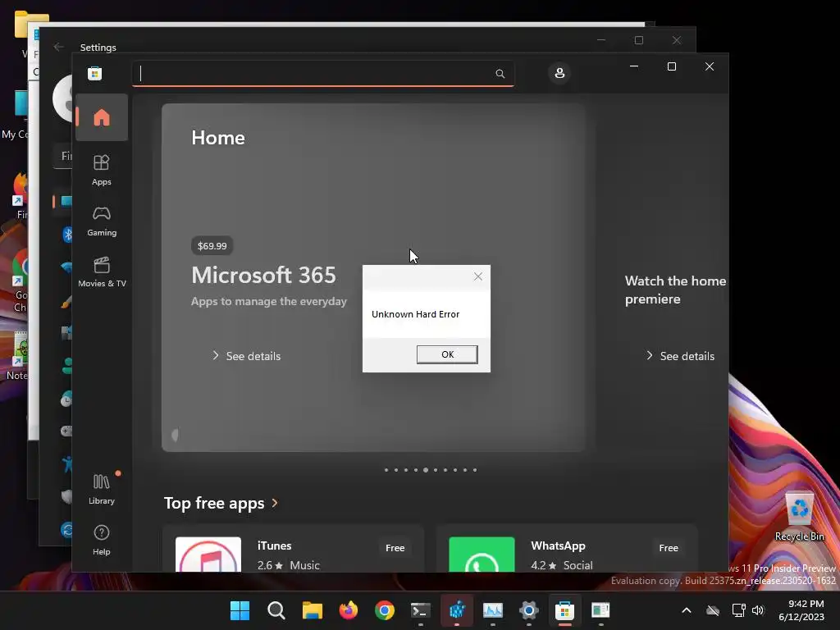
Task: Switch to Settings from the taskbar
Action: [529, 610]
